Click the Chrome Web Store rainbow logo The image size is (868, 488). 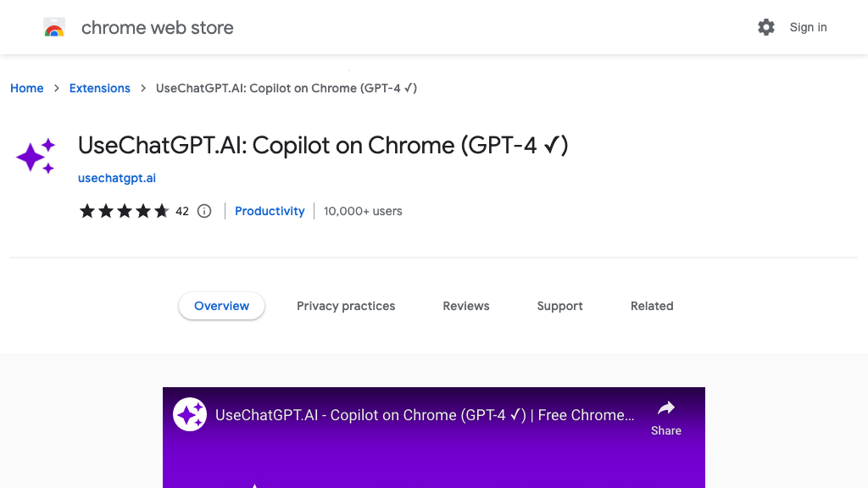tap(54, 28)
